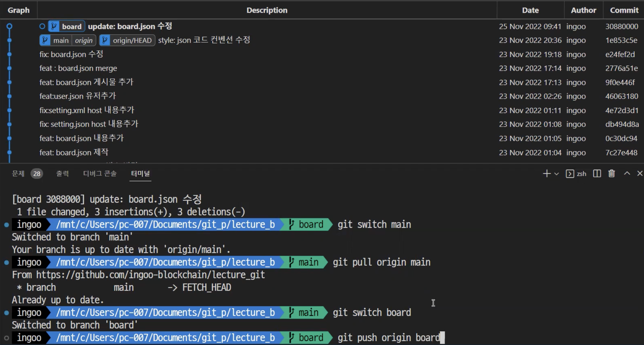This screenshot has height=345, width=644.
Task: Open terminal launch profile dropdown chevron
Action: click(556, 174)
